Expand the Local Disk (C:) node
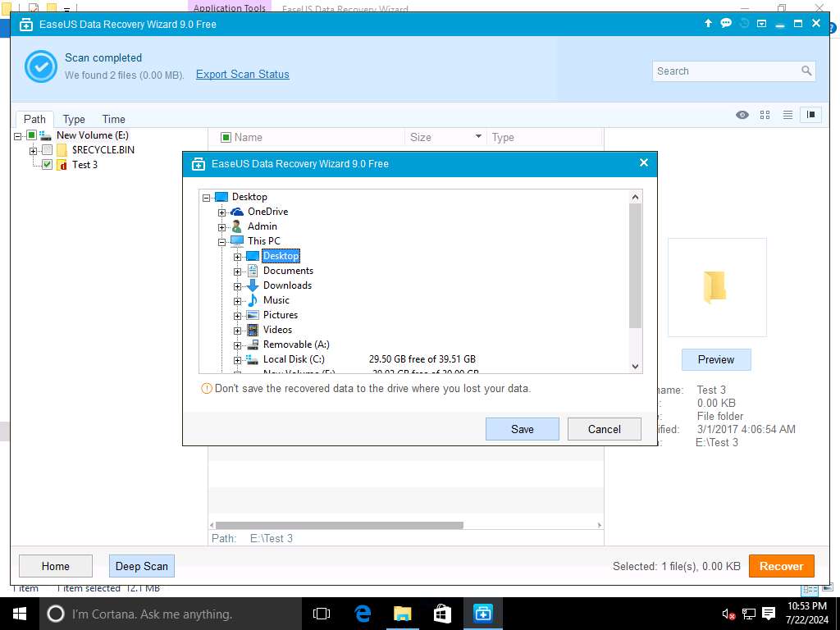This screenshot has width=840, height=630. [x=237, y=361]
